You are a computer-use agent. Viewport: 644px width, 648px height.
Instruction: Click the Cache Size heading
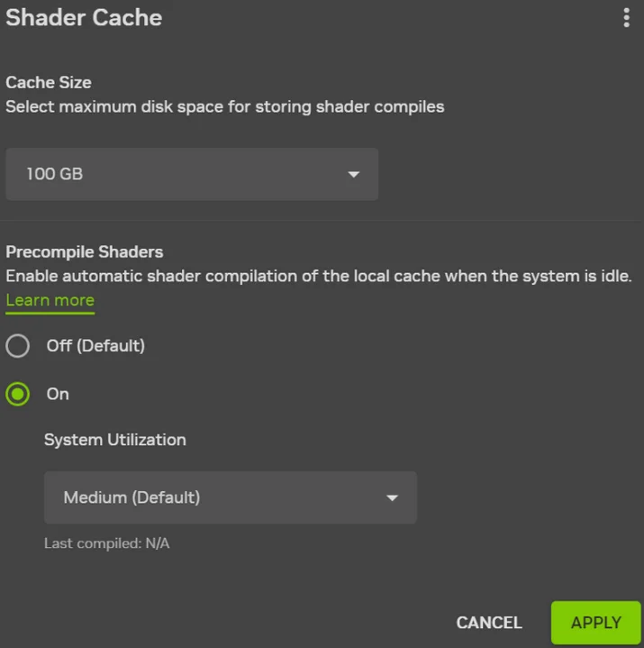pyautogui.click(x=49, y=82)
